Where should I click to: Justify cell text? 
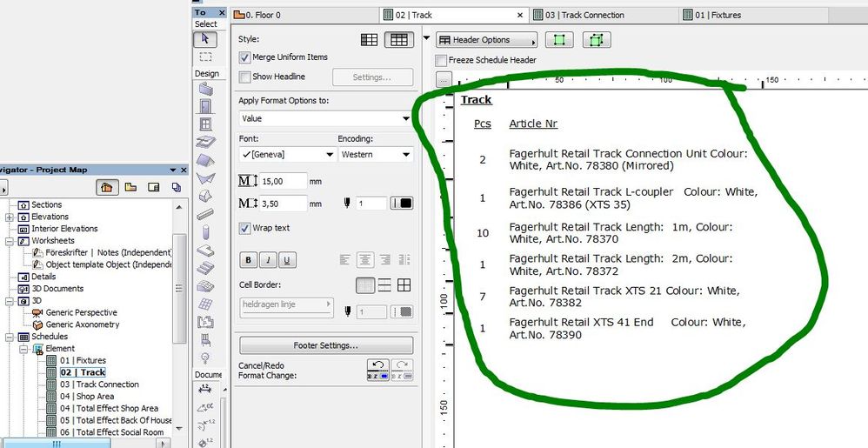tap(404, 259)
